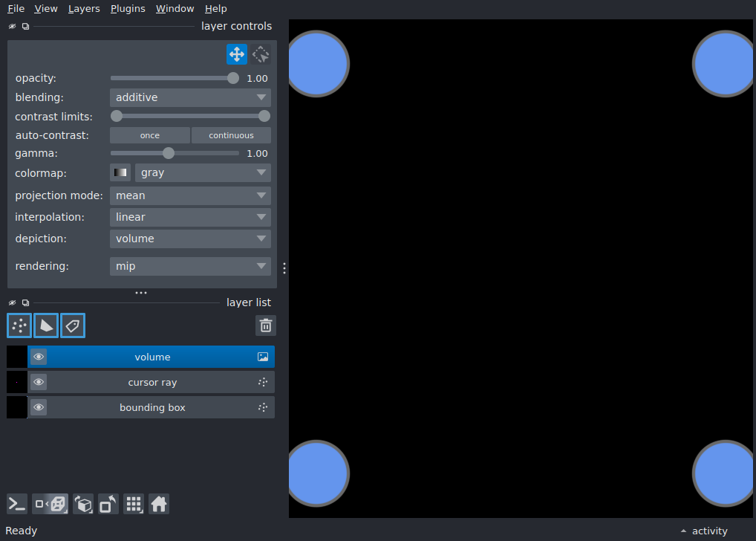This screenshot has height=541, width=756.
Task: Reset the view with the home icon
Action: pyautogui.click(x=159, y=505)
